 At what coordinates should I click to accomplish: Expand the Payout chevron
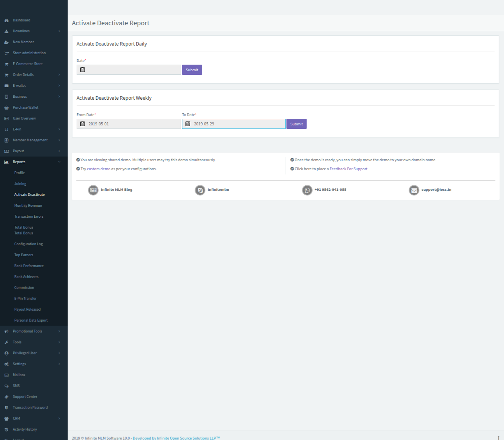click(x=59, y=151)
